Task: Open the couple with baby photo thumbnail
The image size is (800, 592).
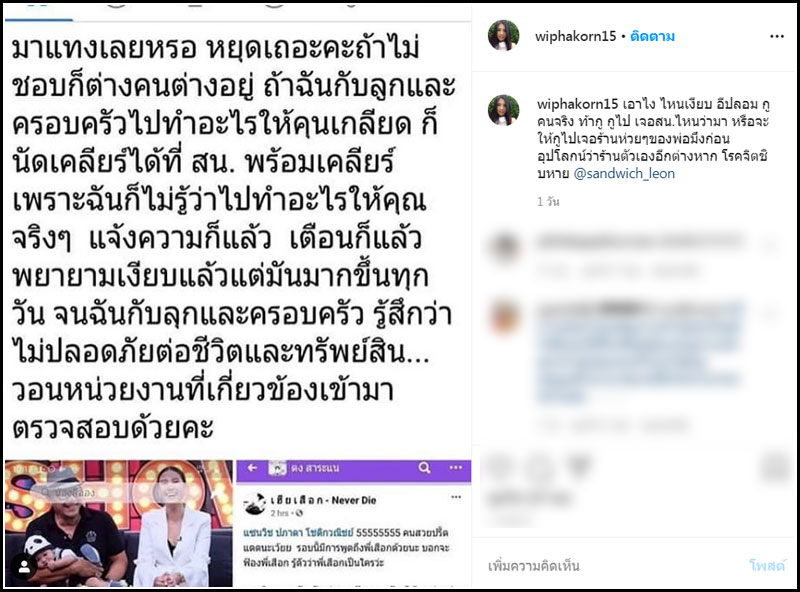Action: click(119, 524)
